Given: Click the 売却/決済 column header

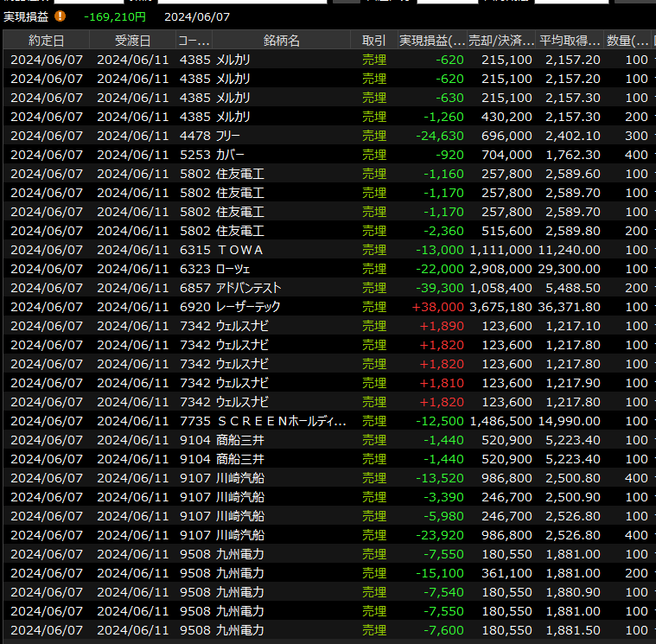Looking at the screenshot, I should 500,41.
